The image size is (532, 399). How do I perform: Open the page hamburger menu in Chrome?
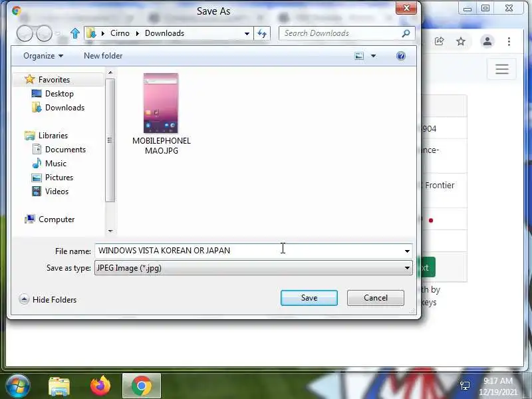pyautogui.click(x=502, y=69)
